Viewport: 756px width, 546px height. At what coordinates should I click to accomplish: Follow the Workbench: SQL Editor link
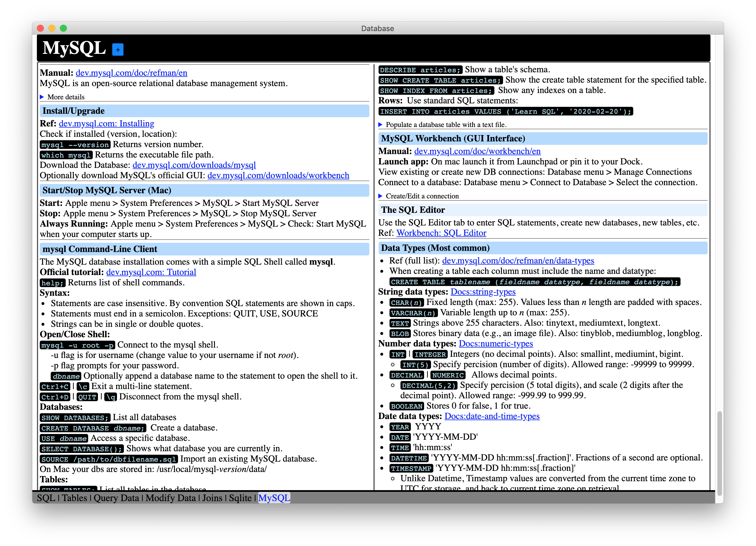point(441,233)
